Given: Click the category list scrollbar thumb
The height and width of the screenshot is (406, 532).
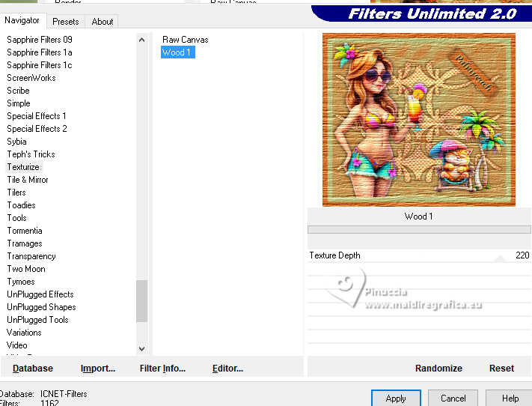Looking at the screenshot, I should click(142, 301).
